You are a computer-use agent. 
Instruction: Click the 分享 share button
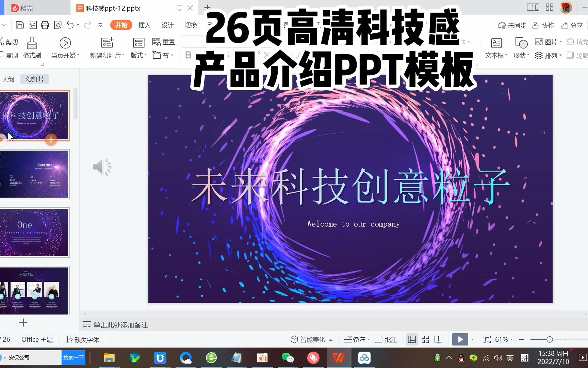[x=572, y=25]
